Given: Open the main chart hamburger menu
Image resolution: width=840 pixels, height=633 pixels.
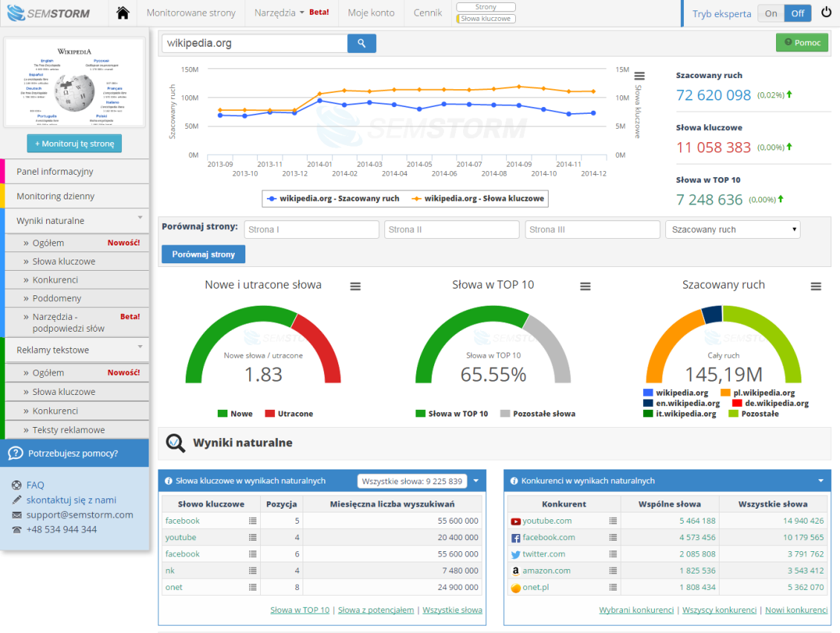Looking at the screenshot, I should (x=639, y=76).
